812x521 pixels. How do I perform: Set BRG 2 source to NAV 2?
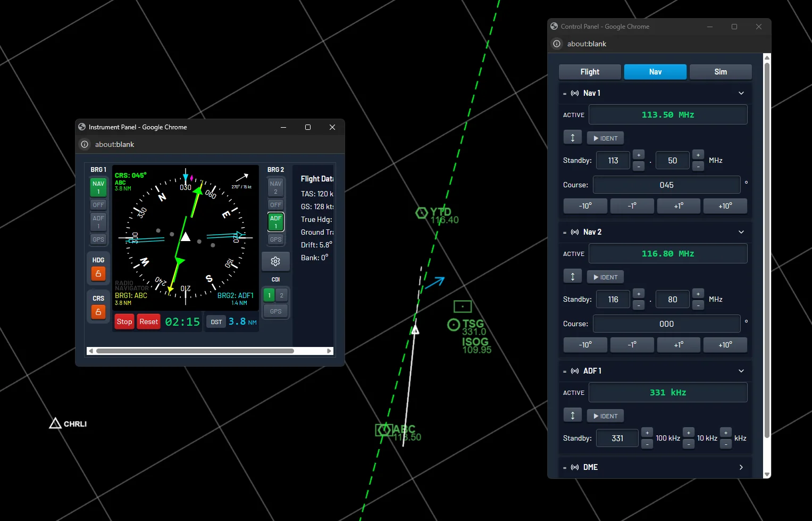point(275,187)
